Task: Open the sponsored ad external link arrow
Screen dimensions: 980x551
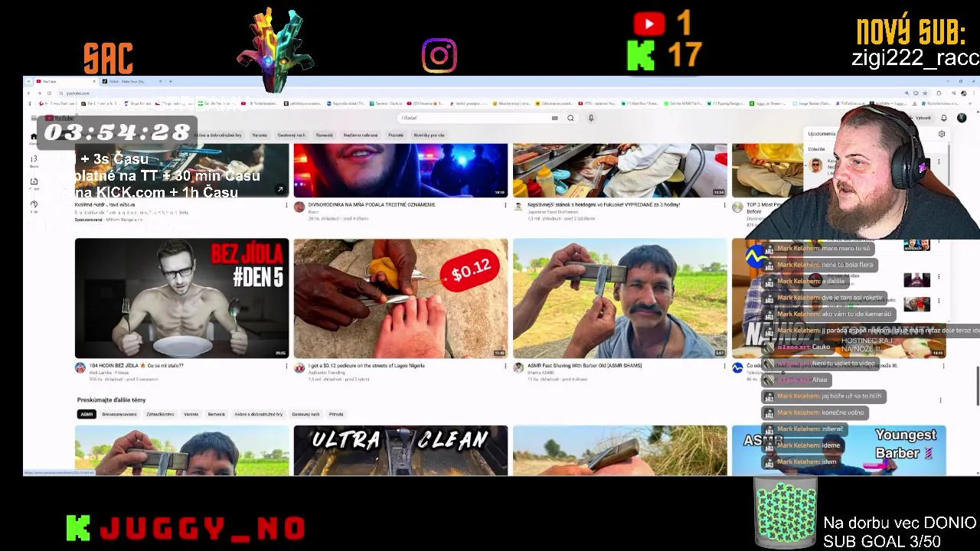Action: [x=280, y=189]
